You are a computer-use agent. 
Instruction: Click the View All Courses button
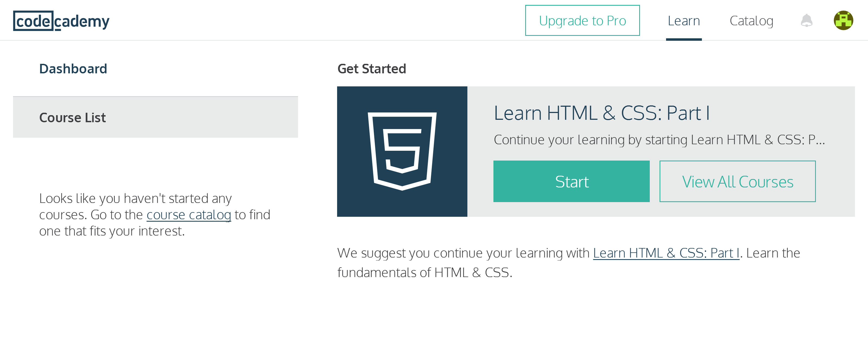pyautogui.click(x=737, y=181)
